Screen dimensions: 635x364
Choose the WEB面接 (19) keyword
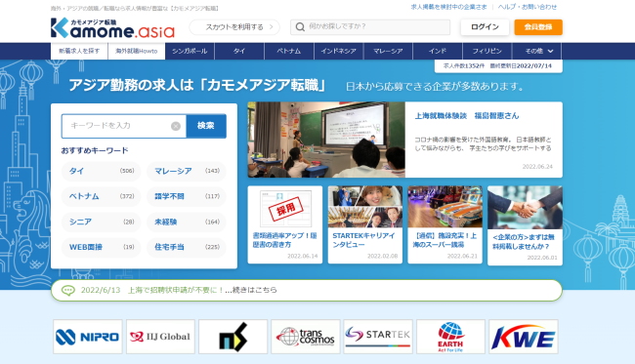(101, 247)
